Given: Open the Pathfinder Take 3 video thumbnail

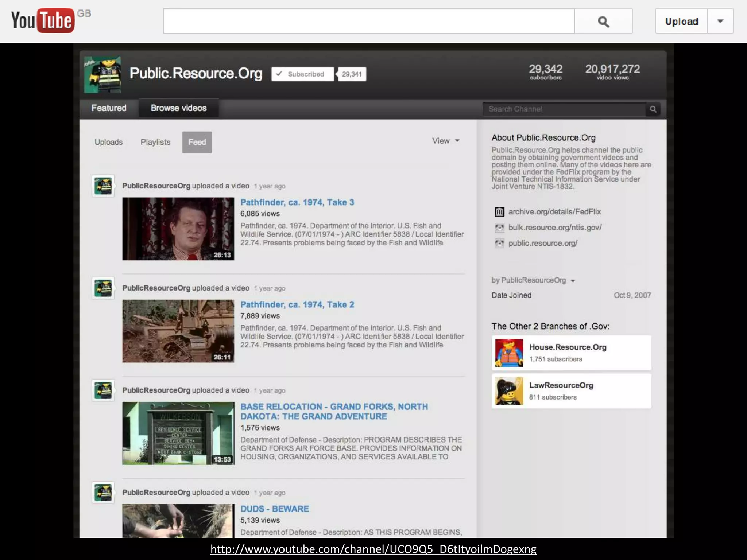Looking at the screenshot, I should coord(178,229).
